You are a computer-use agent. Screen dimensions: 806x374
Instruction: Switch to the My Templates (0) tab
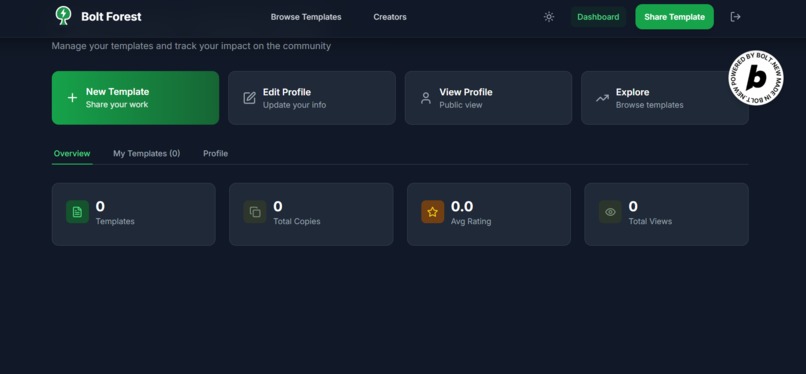pyautogui.click(x=146, y=154)
